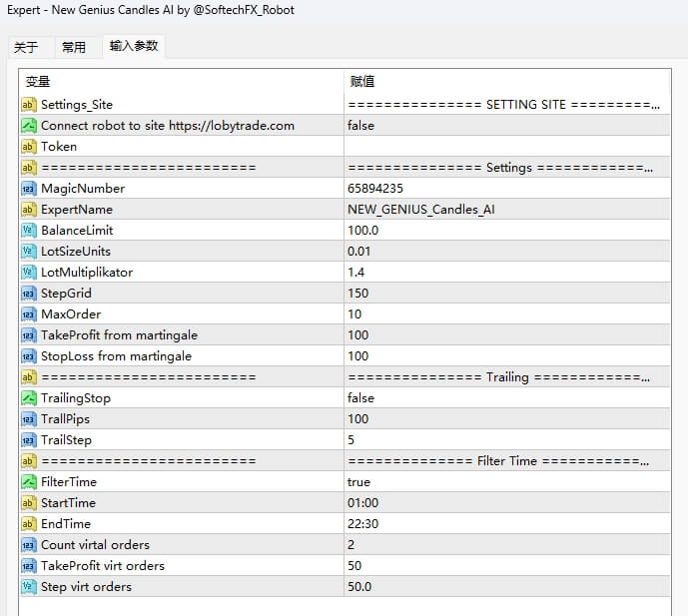Click the 赋值 column header
Viewport: 688px width, 616px height.
click(506, 82)
